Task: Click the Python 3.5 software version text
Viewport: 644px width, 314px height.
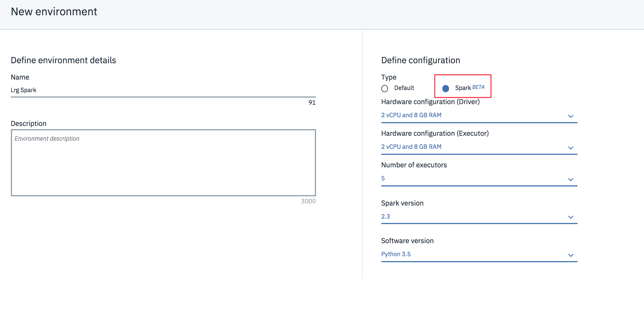Action: (396, 254)
